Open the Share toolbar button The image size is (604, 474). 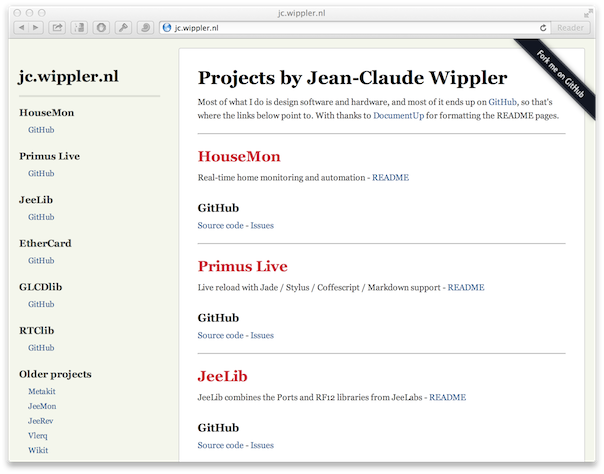click(57, 28)
